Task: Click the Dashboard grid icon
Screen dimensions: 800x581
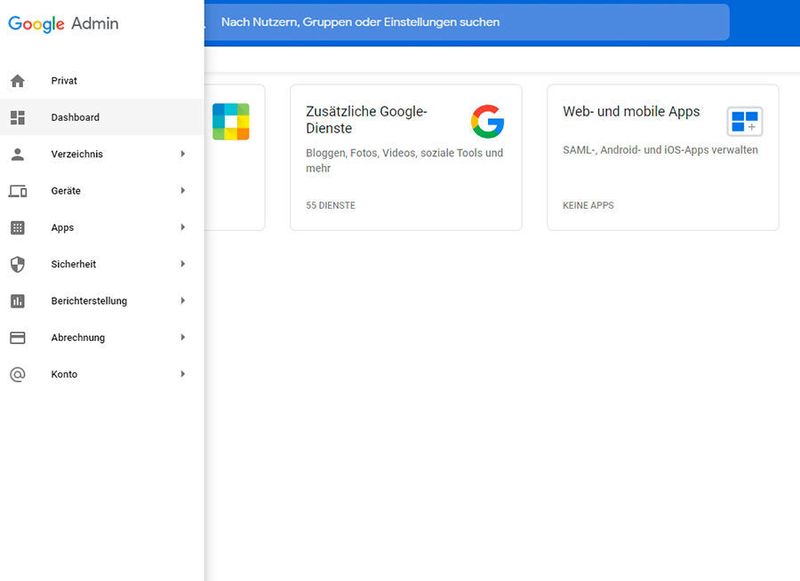Action: [x=17, y=117]
